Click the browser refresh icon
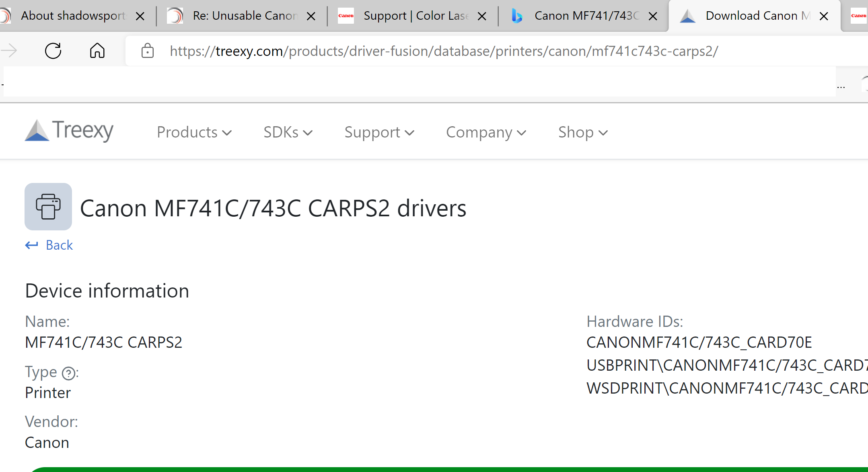The image size is (868, 472). (53, 51)
